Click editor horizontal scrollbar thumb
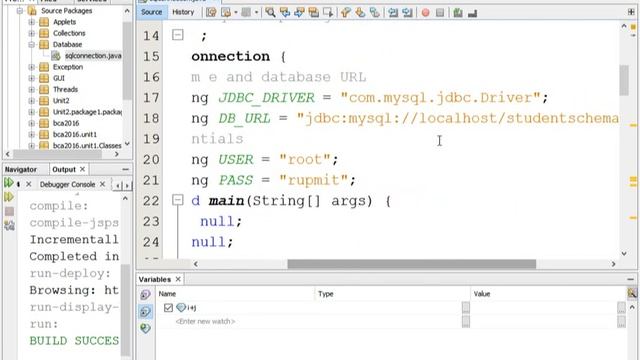 (x=411, y=264)
